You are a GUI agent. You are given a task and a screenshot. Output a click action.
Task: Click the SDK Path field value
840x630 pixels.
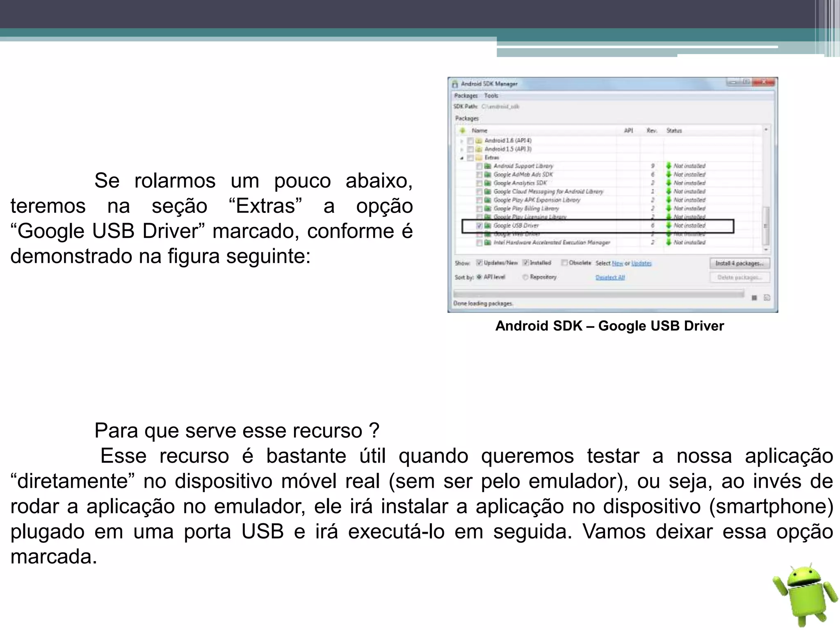[x=500, y=107]
